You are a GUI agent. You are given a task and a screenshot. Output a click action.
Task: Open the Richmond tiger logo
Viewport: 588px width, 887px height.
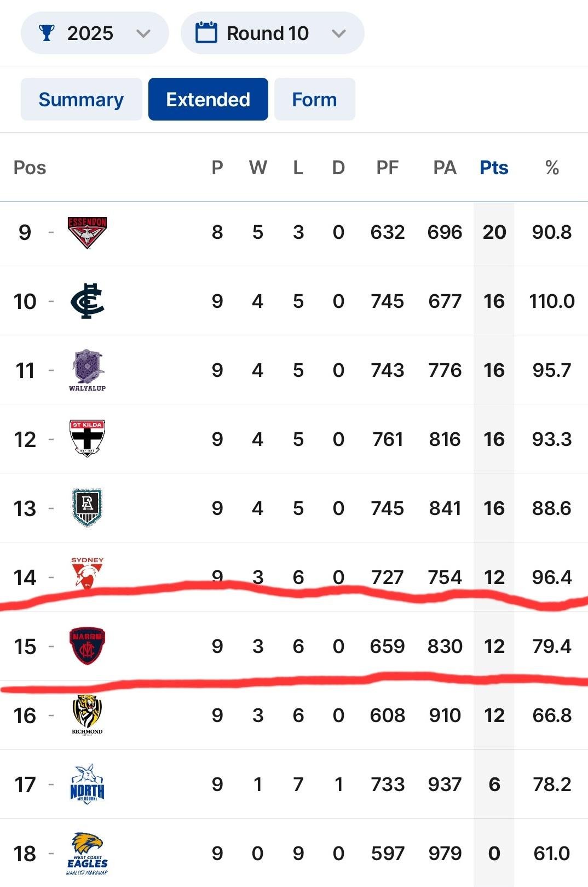tap(87, 715)
